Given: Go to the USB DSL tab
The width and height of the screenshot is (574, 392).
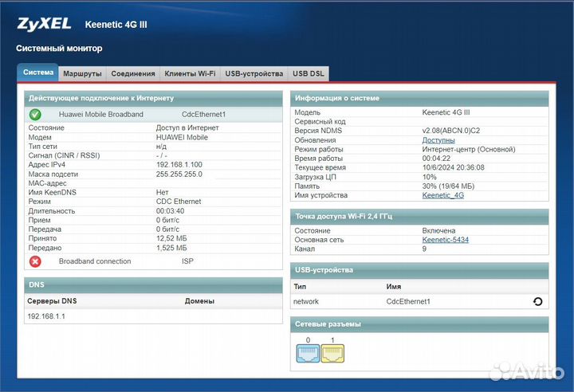Looking at the screenshot, I should click(x=309, y=73).
